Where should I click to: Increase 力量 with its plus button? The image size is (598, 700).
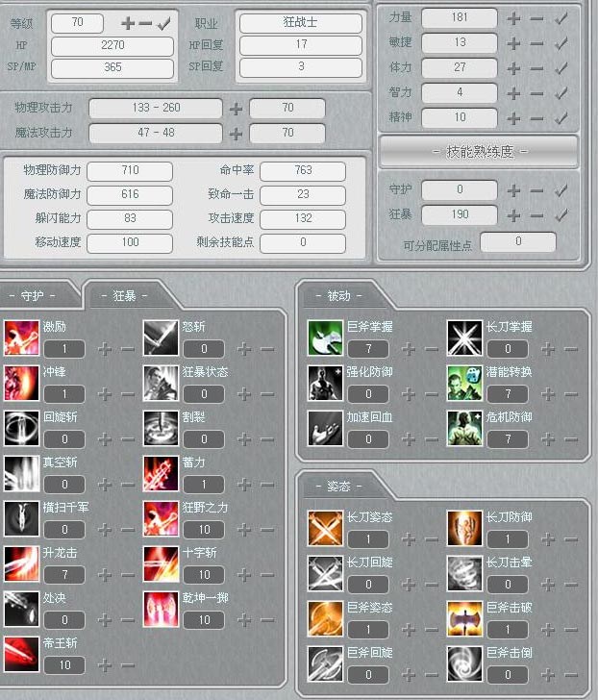pyautogui.click(x=513, y=18)
